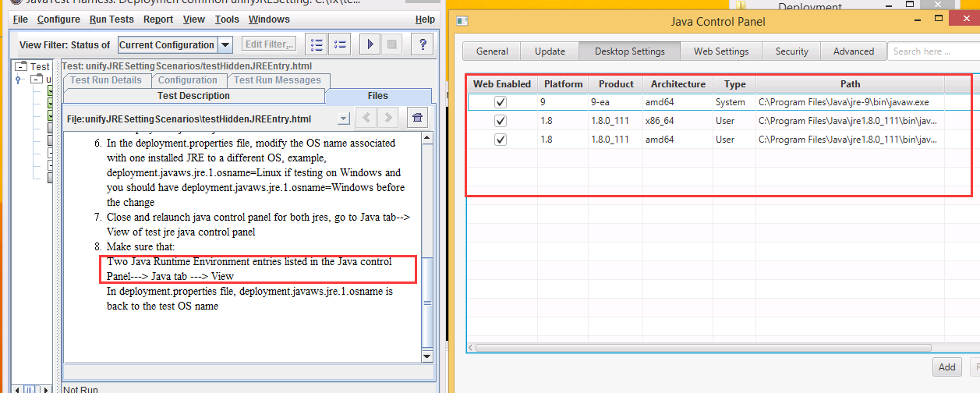Open the Run Tests menu

pos(111,19)
